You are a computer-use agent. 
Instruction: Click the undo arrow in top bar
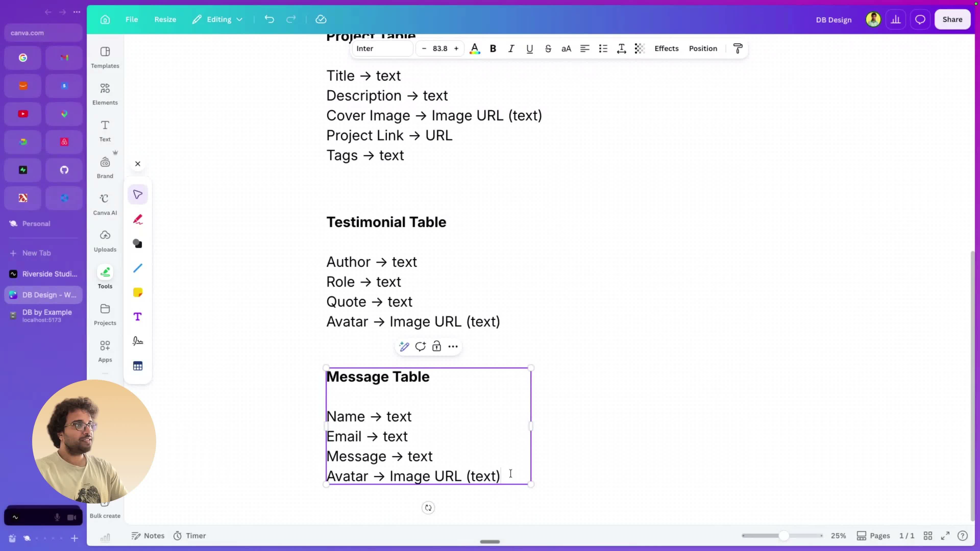pos(269,19)
